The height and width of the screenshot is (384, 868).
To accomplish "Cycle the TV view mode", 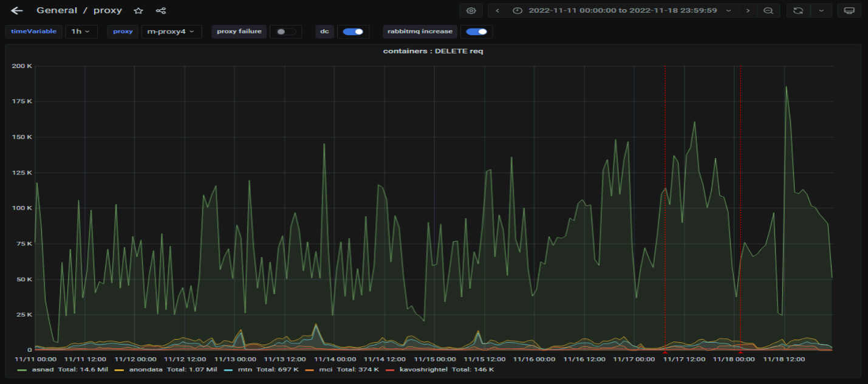I will click(849, 11).
